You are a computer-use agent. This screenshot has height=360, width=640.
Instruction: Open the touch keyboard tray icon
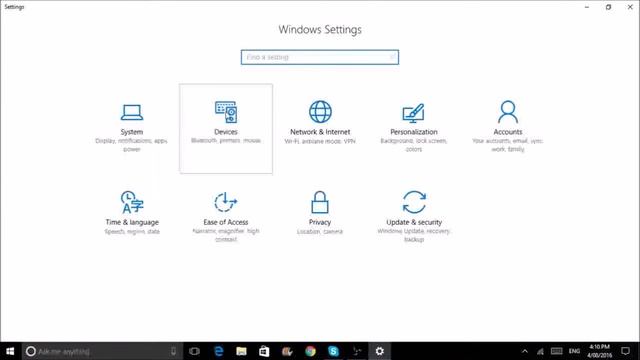coord(557,351)
